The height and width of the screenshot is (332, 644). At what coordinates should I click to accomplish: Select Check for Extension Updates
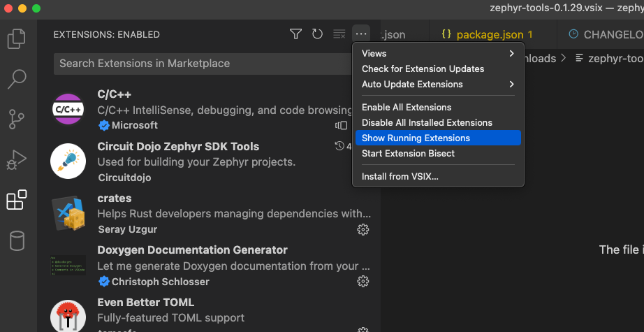coord(438,69)
